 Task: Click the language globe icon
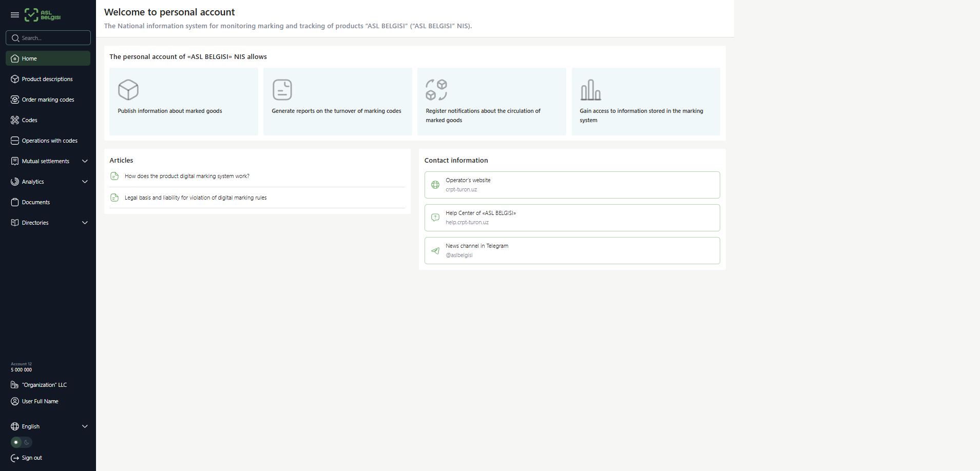[x=15, y=426]
